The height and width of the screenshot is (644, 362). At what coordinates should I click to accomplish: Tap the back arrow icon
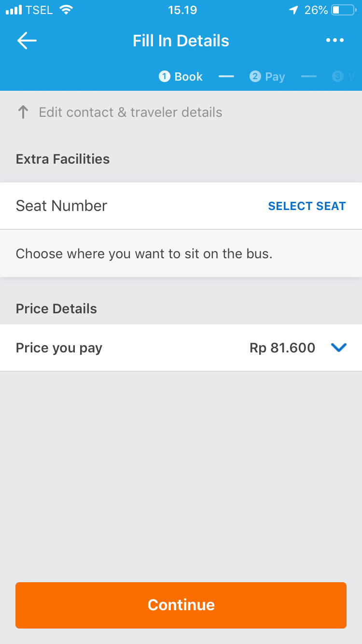(x=27, y=41)
